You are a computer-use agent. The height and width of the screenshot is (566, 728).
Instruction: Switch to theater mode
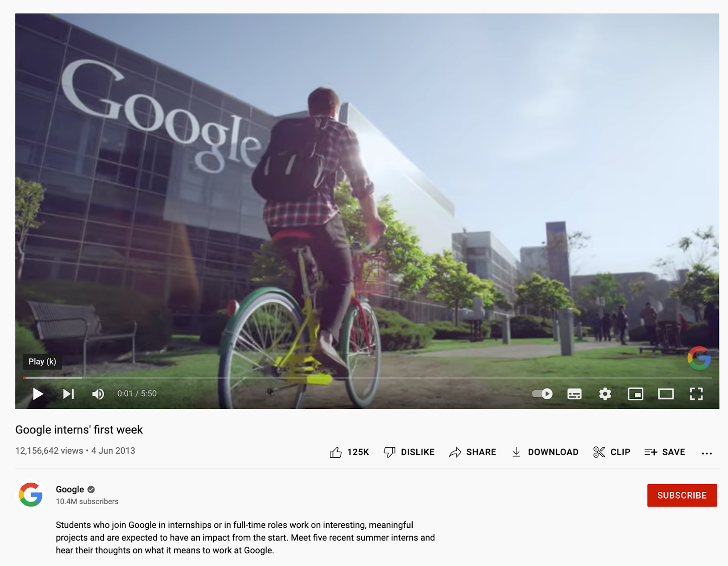pos(666,394)
